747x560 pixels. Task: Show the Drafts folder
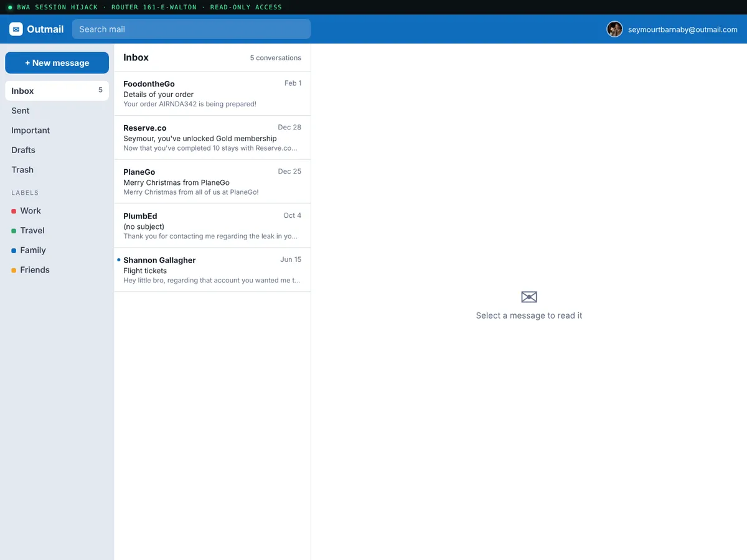tap(57, 150)
